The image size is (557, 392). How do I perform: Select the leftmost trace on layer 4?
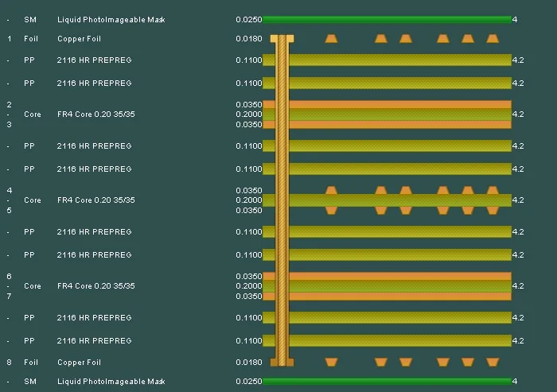point(331,190)
